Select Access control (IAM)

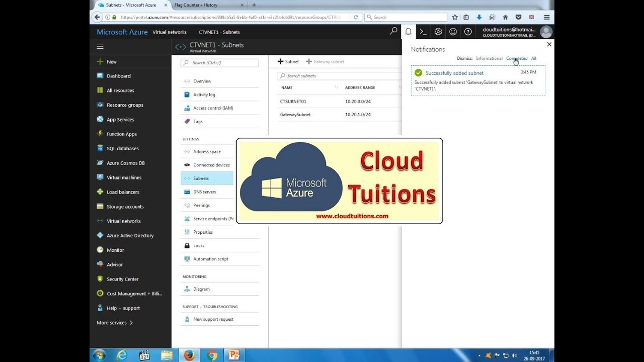point(213,108)
